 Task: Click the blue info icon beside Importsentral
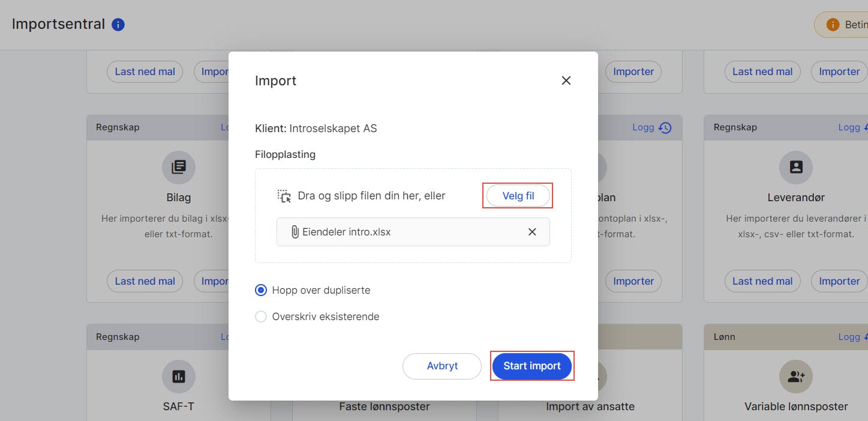click(118, 25)
